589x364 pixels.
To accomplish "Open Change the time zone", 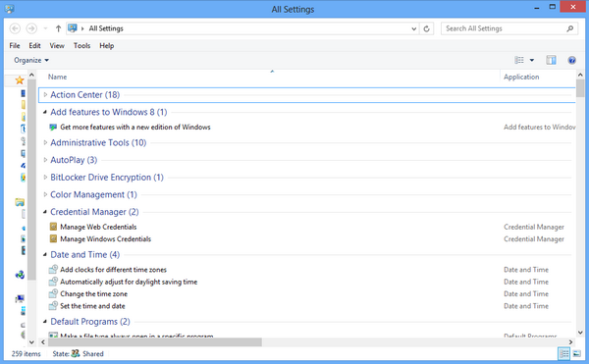I will [94, 293].
